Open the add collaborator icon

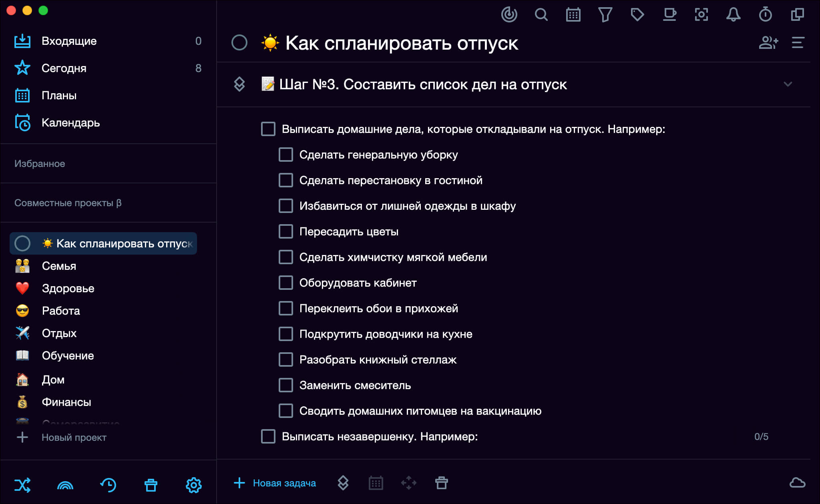[x=768, y=42]
